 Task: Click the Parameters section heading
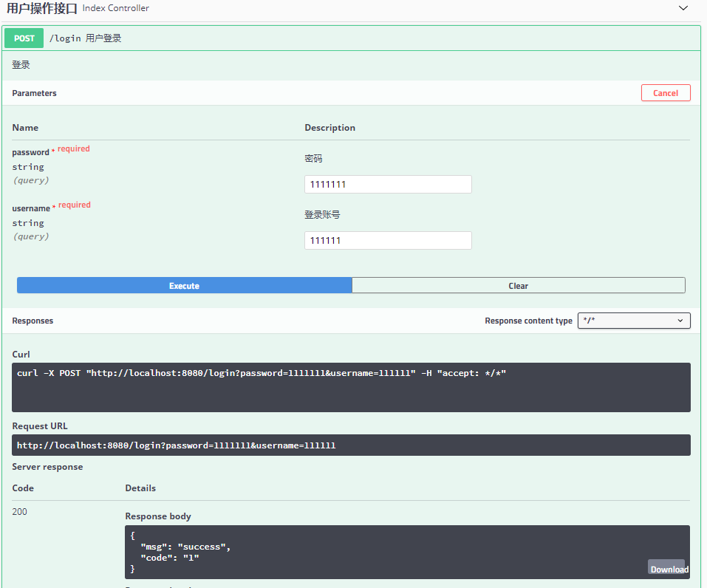click(x=34, y=93)
